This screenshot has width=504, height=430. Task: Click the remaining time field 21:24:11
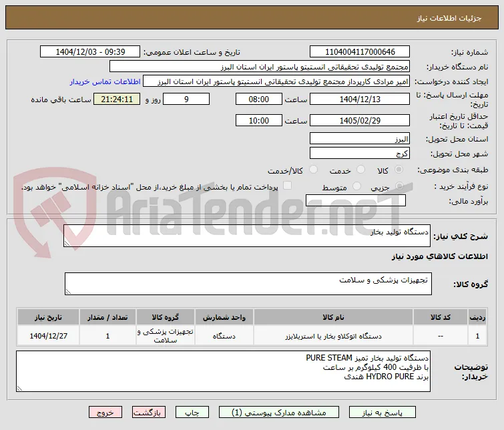[117, 99]
